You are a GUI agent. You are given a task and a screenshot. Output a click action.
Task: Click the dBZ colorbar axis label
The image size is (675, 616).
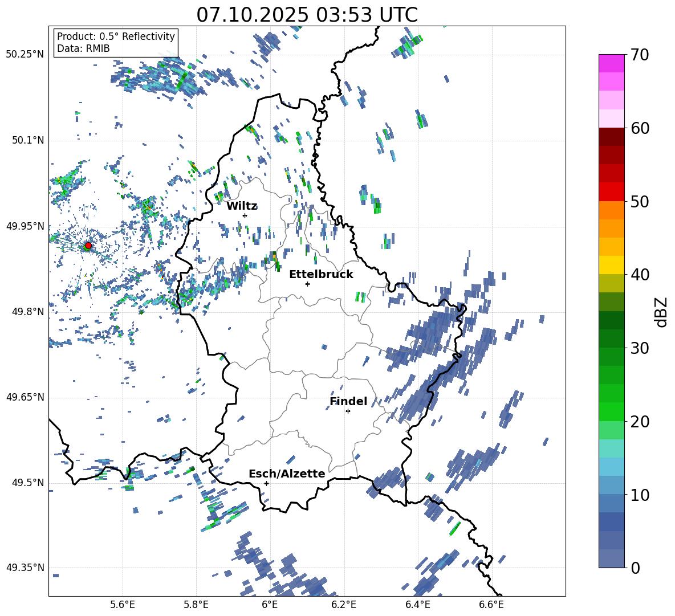click(662, 312)
